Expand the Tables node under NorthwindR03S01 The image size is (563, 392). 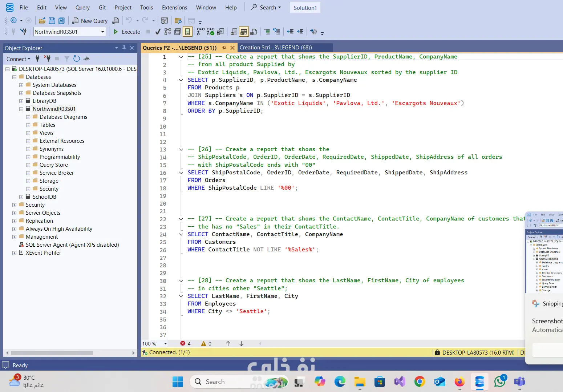pyautogui.click(x=28, y=125)
